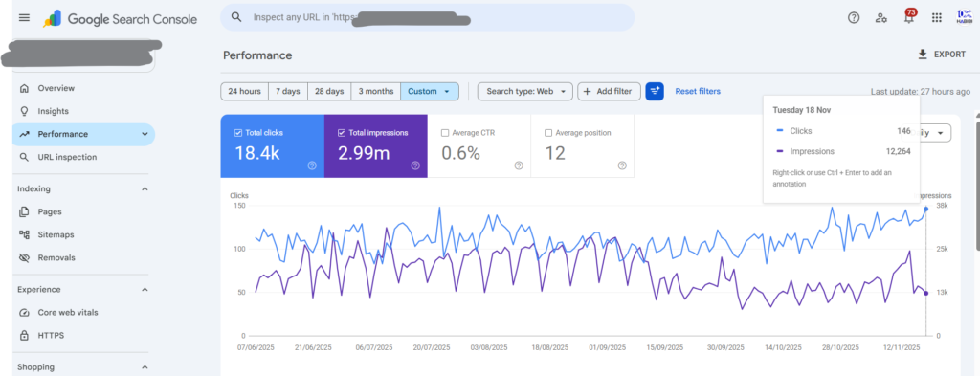Click the EXPORT download button

pyautogui.click(x=942, y=55)
